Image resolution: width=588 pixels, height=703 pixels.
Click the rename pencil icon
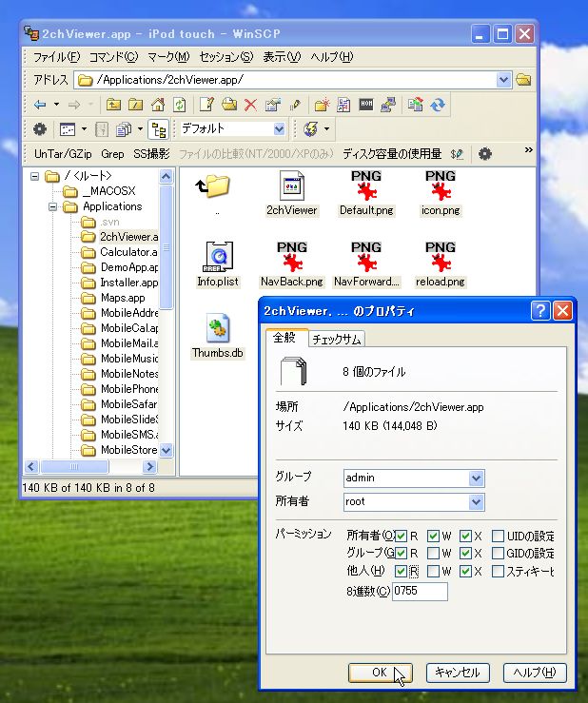tap(295, 106)
